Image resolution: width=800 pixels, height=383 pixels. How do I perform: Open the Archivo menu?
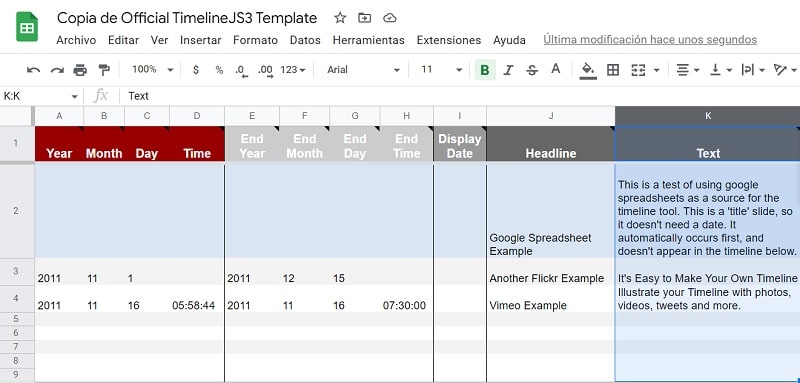point(76,40)
